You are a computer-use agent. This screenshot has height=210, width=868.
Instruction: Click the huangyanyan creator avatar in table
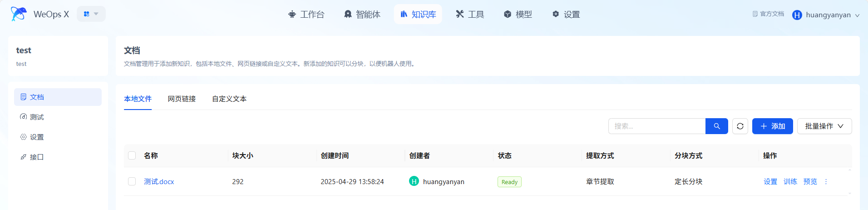[x=414, y=181]
